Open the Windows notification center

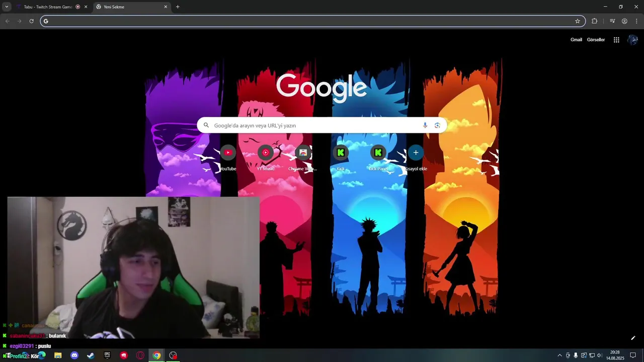click(x=633, y=355)
